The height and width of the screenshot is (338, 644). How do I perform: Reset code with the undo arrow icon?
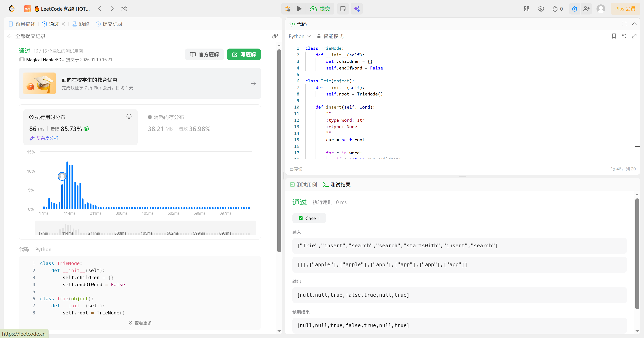[x=624, y=36]
